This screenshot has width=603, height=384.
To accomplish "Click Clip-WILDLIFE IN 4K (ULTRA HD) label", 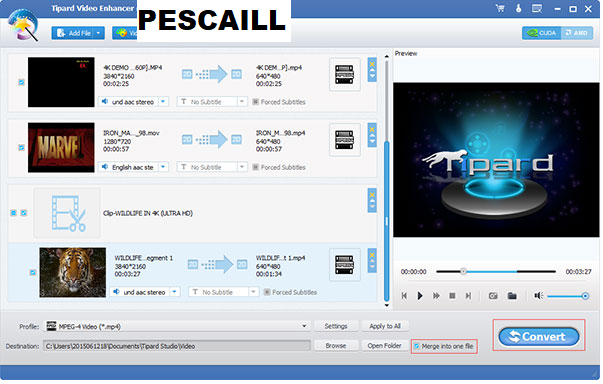I will [x=148, y=213].
